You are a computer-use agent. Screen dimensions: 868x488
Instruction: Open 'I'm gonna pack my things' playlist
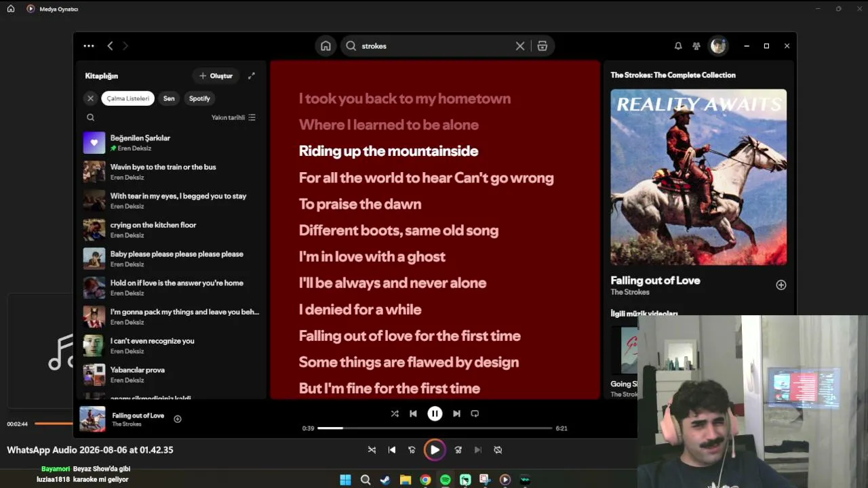pos(171,317)
